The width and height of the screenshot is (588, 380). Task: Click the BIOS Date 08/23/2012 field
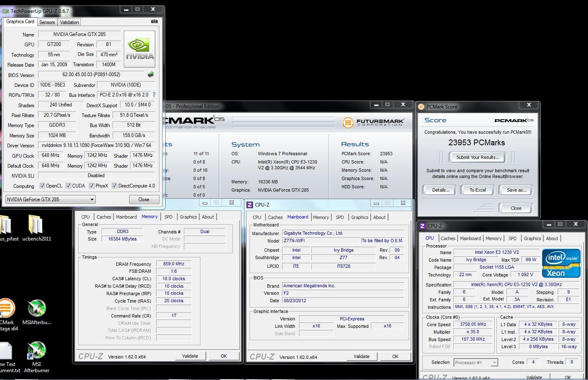(343, 301)
